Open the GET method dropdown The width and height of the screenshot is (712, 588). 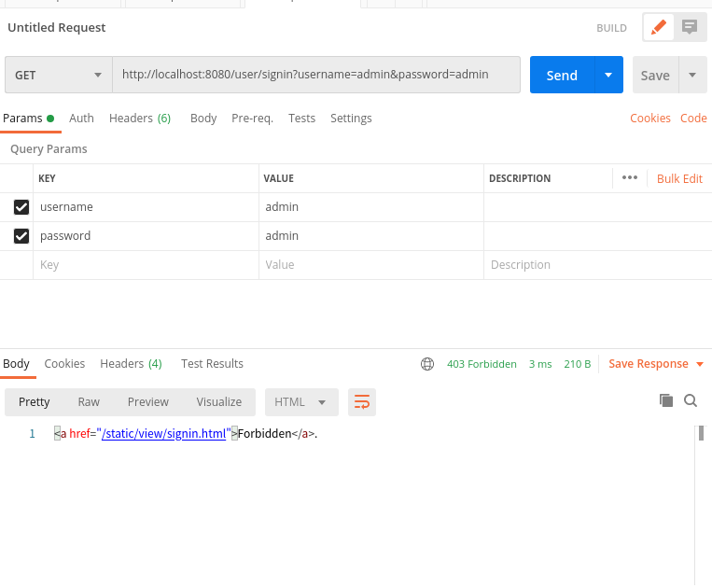tap(58, 76)
